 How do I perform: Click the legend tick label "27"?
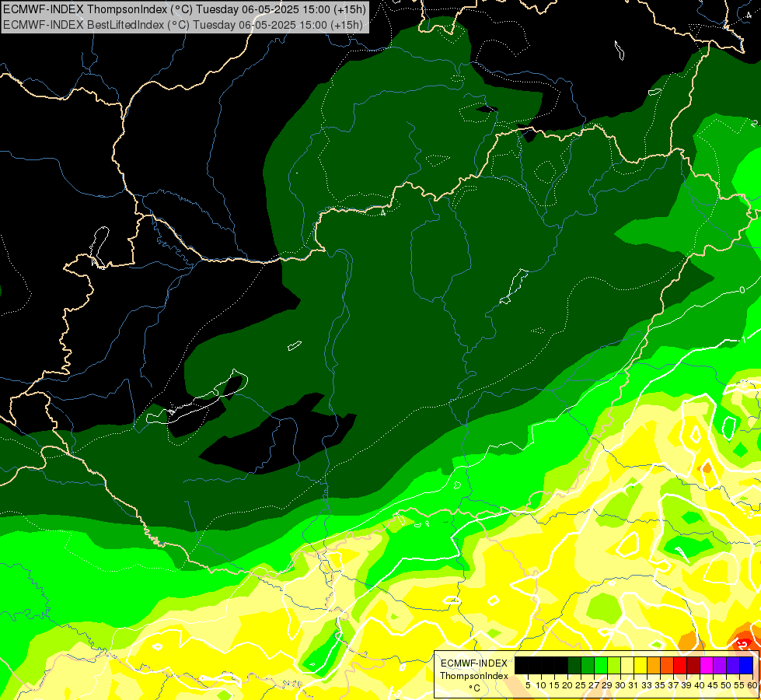(594, 685)
